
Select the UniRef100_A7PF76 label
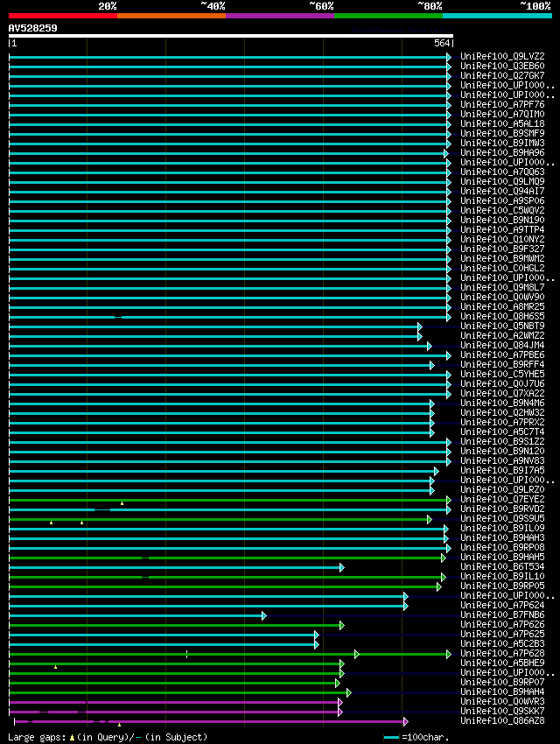tap(502, 104)
